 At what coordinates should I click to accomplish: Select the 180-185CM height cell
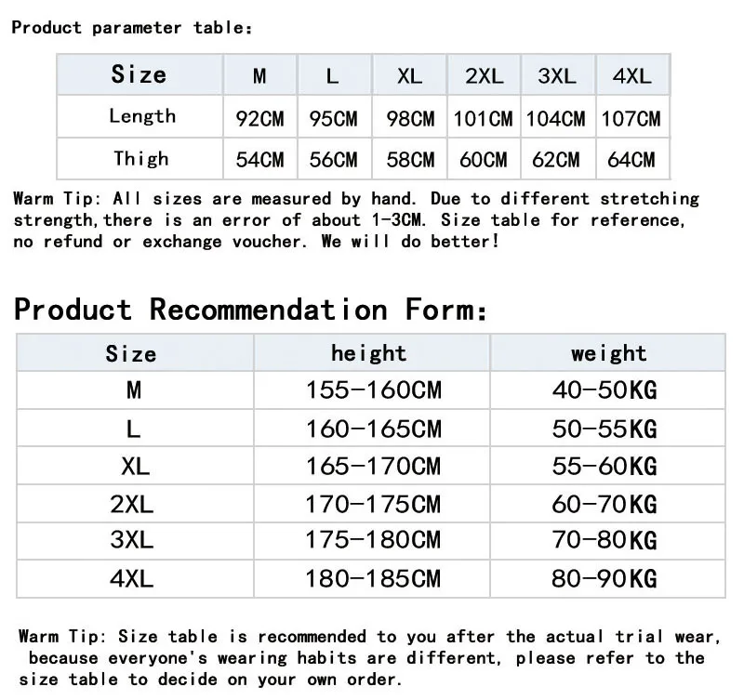(373, 578)
